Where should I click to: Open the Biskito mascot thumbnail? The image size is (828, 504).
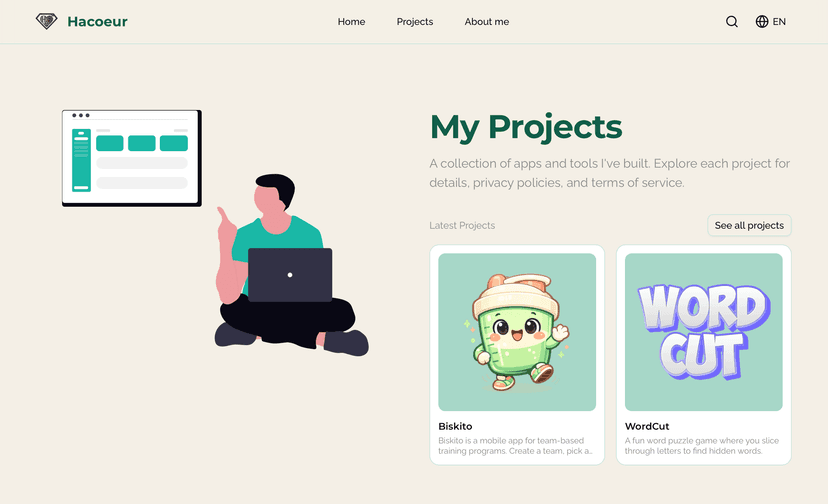pyautogui.click(x=517, y=332)
